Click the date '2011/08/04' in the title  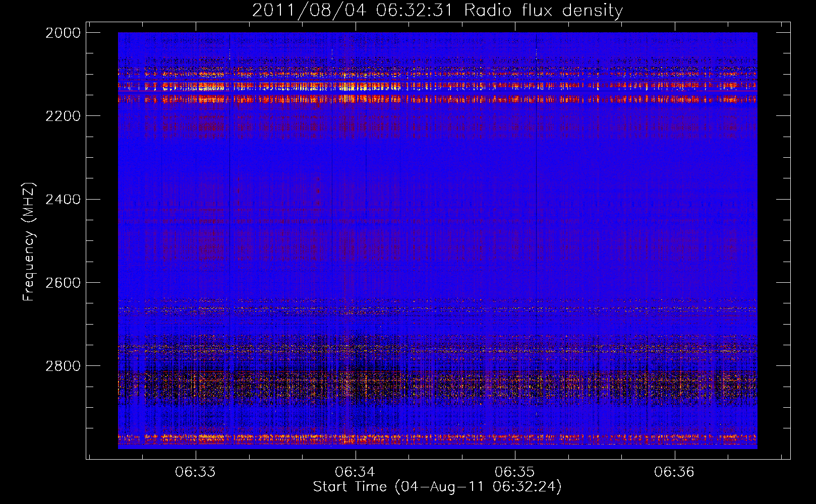[309, 11]
